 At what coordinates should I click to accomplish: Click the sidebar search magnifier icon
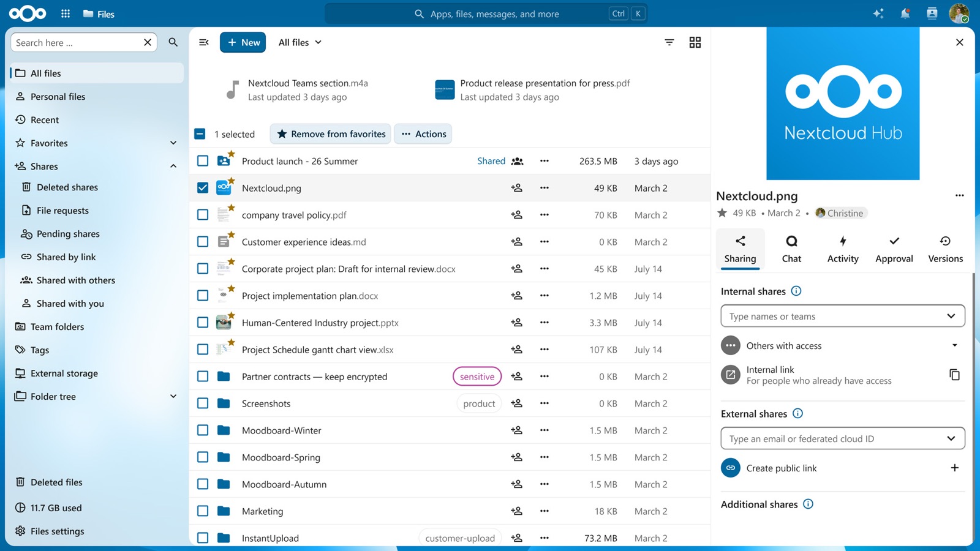[x=173, y=42]
